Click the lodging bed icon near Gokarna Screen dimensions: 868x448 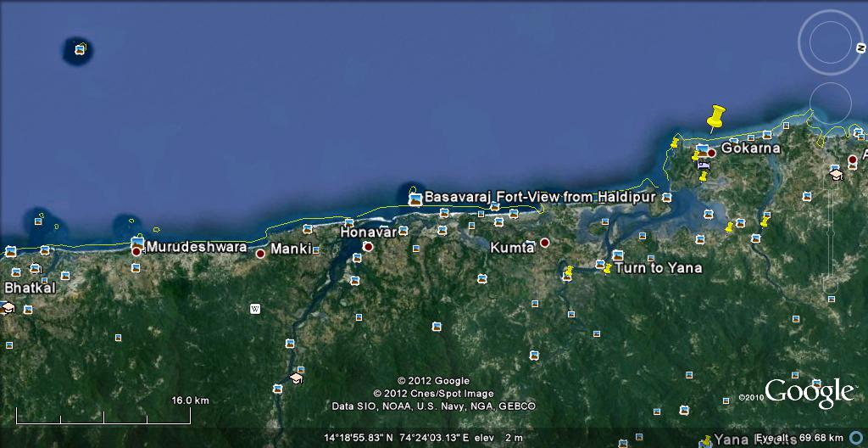703,165
